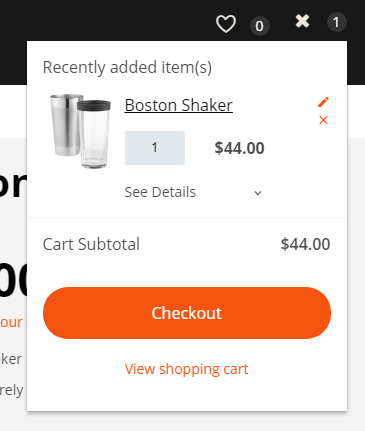
Task: Click the cart item count badge showing 1
Action: click(x=336, y=22)
